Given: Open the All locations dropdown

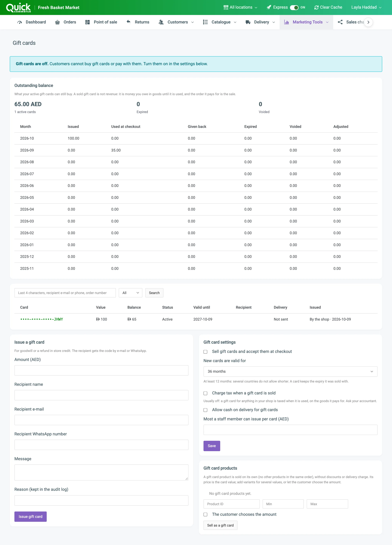Looking at the screenshot, I should click(x=241, y=7).
